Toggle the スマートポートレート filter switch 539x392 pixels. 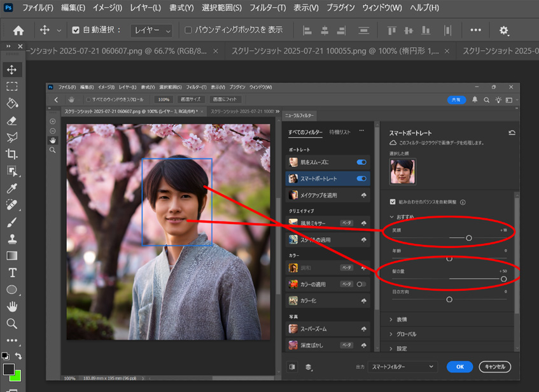[361, 179]
